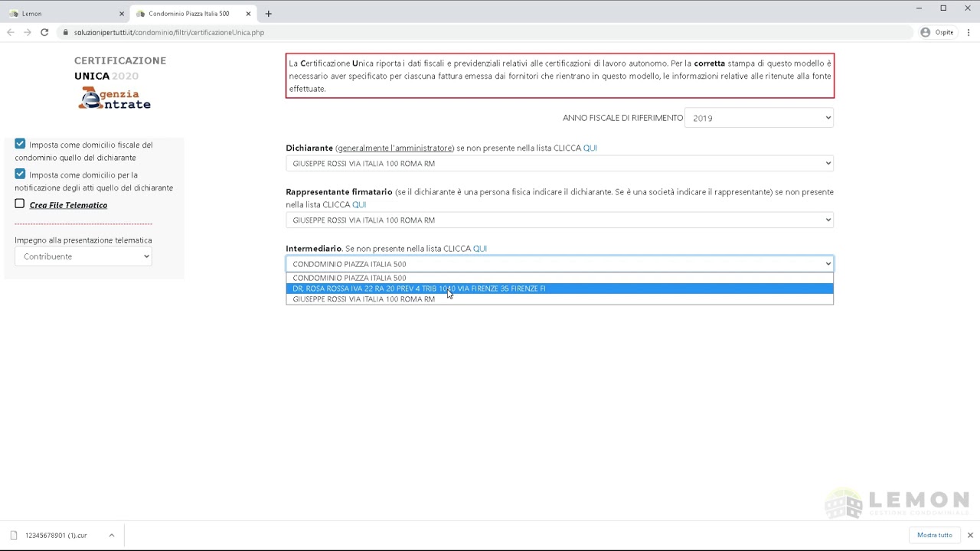The height and width of the screenshot is (551, 980).
Task: Maximize the browser window
Action: click(x=943, y=8)
